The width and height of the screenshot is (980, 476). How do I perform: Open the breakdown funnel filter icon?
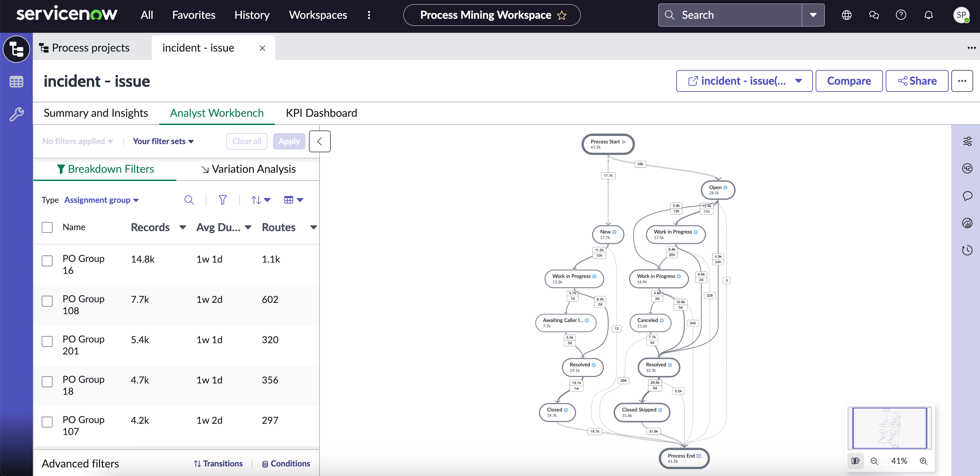pyautogui.click(x=222, y=200)
